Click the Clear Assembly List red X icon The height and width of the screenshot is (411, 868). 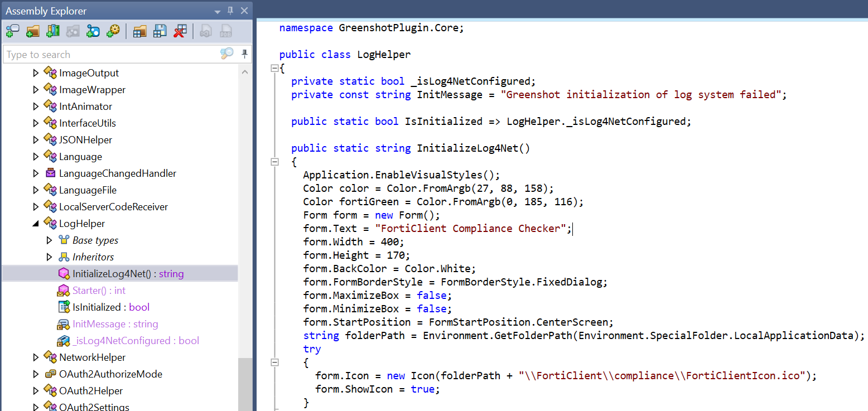tap(180, 31)
